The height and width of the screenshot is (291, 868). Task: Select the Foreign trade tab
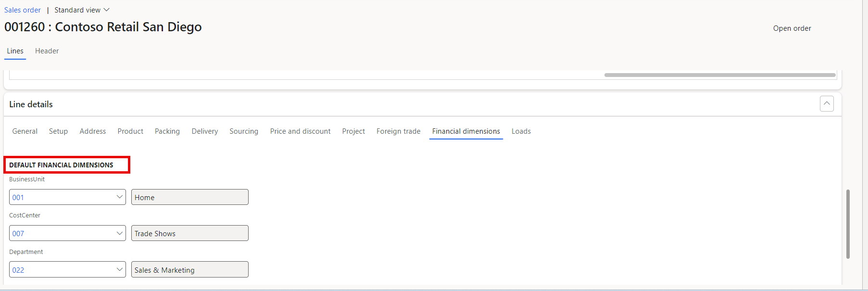pyautogui.click(x=398, y=131)
